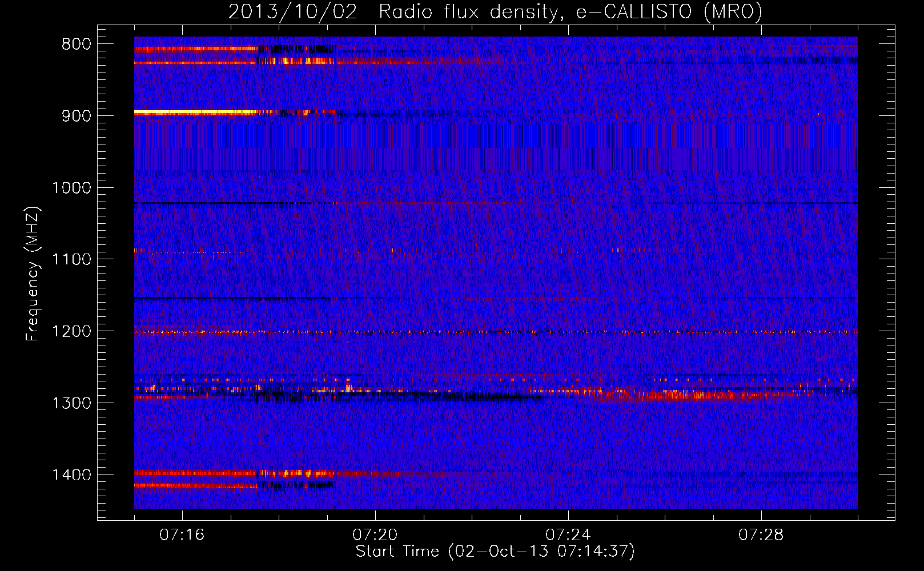The width and height of the screenshot is (924, 571).
Task: Select the 1200 frequency tick label
Action: tap(71, 332)
